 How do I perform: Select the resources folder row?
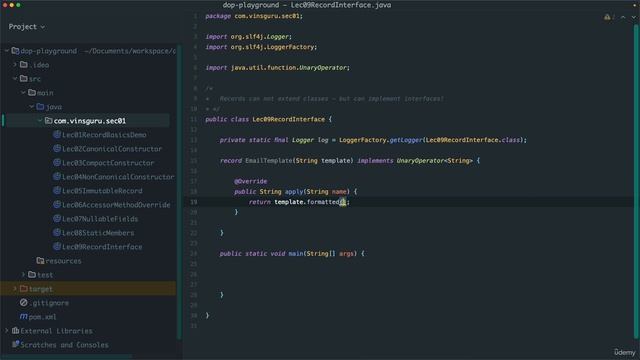pyautogui.click(x=88, y=261)
